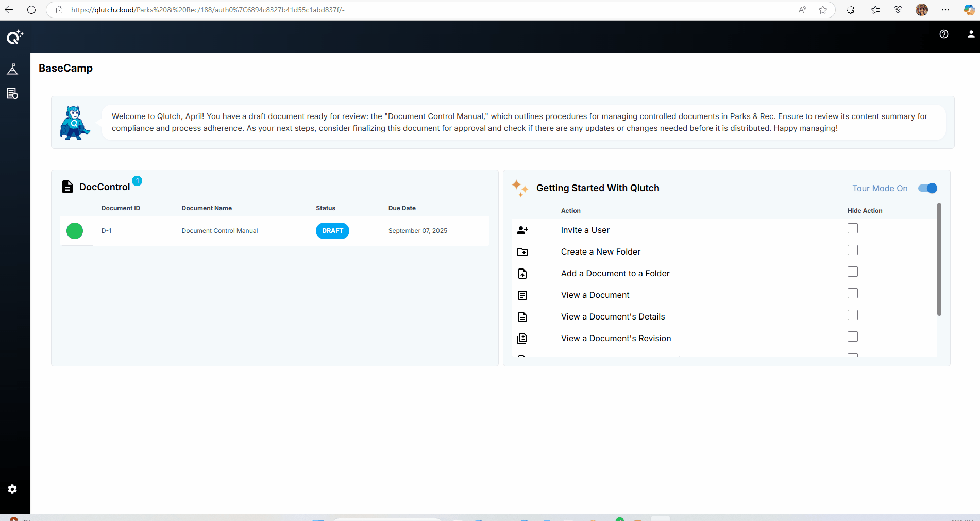The width and height of the screenshot is (980, 521).
Task: Click the BaseCamp page heading
Action: [x=65, y=68]
